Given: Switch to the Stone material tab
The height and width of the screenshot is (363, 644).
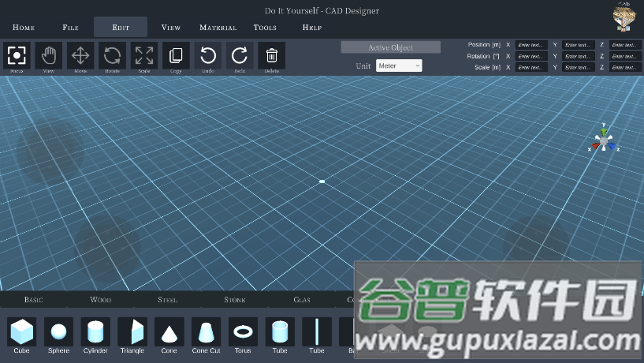Looking at the screenshot, I should tap(235, 300).
